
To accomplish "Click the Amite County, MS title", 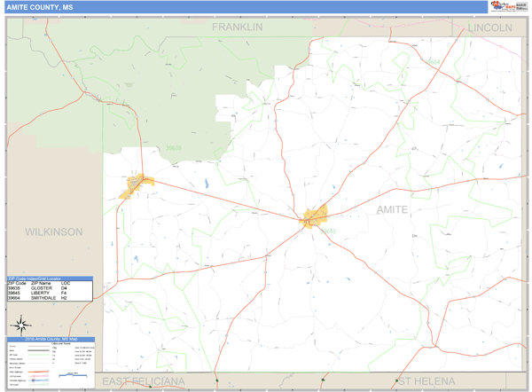I will (x=41, y=6).
